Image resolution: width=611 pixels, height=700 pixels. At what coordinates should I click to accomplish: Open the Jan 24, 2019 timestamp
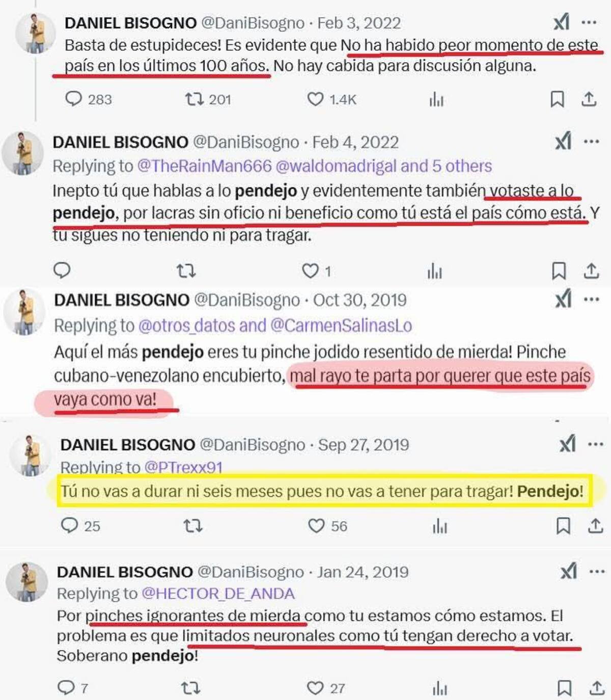[363, 572]
